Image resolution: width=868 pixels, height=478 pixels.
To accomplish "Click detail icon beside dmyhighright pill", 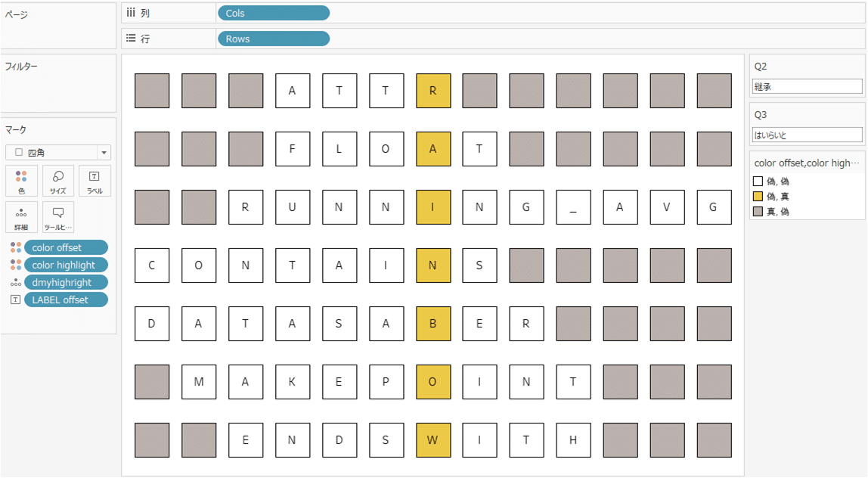I will (x=15, y=282).
